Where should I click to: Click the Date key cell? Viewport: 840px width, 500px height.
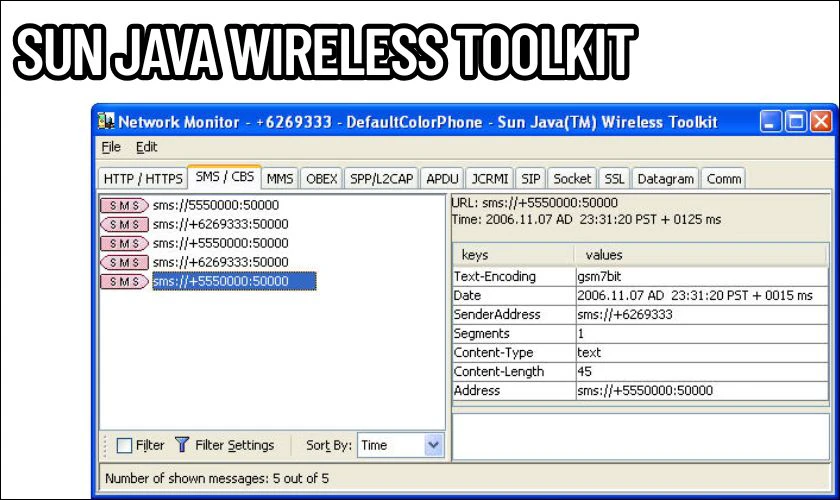514,295
